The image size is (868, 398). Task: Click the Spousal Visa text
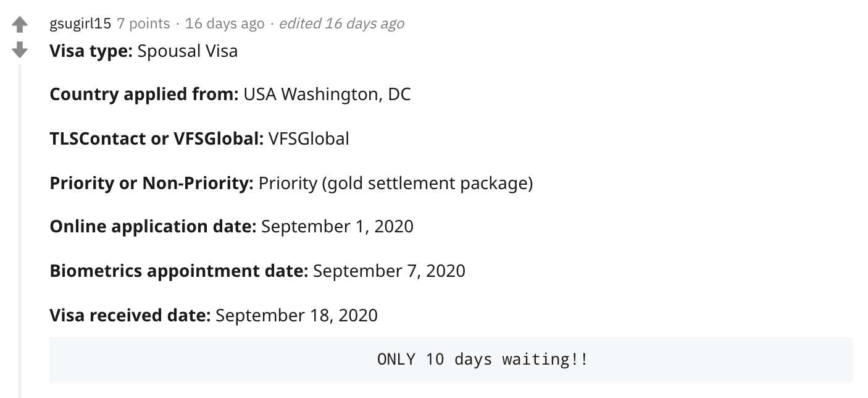click(x=188, y=51)
